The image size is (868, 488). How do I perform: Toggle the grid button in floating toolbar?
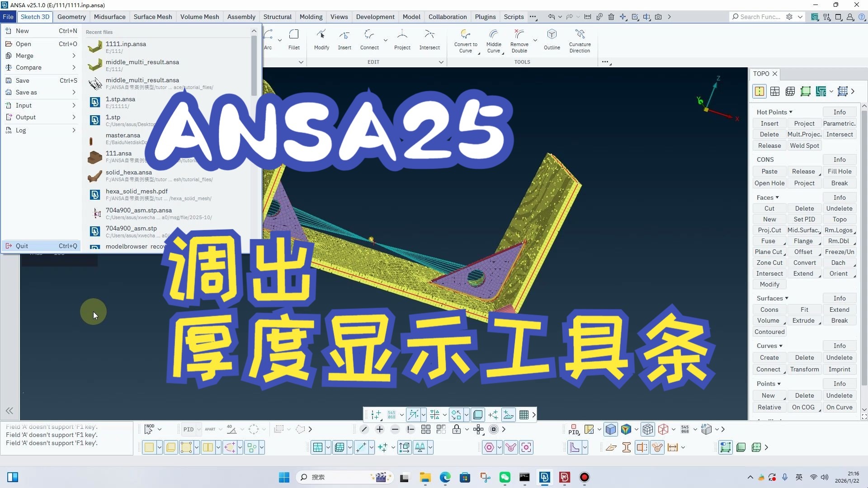pyautogui.click(x=524, y=415)
